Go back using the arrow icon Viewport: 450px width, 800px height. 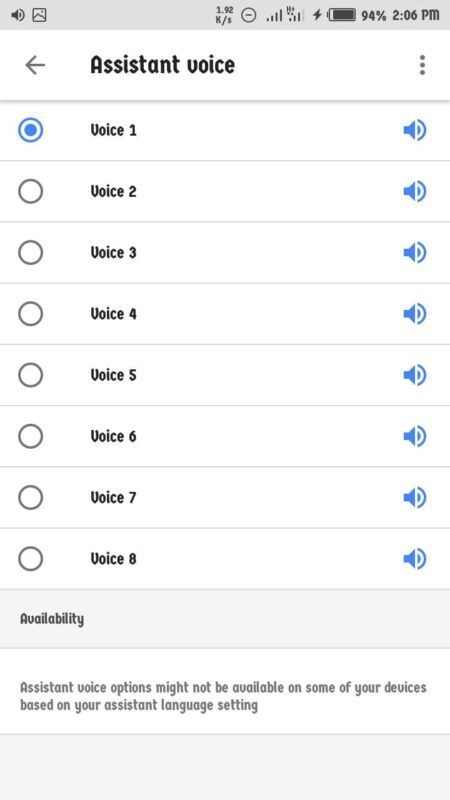pyautogui.click(x=35, y=65)
